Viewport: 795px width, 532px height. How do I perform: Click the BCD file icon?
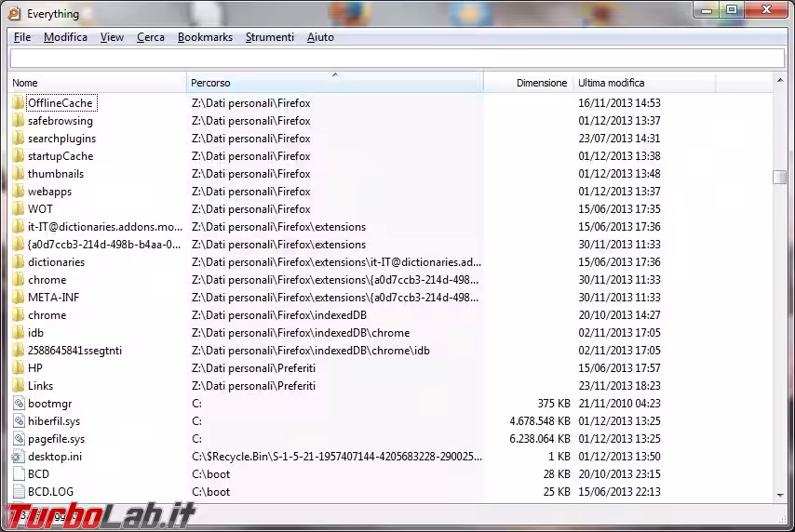(x=19, y=474)
